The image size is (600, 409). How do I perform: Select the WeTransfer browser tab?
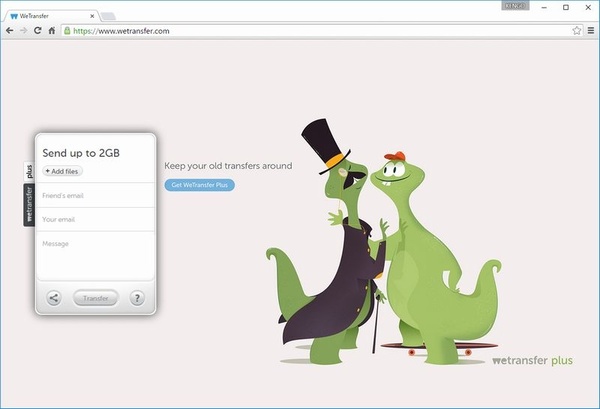tap(52, 16)
